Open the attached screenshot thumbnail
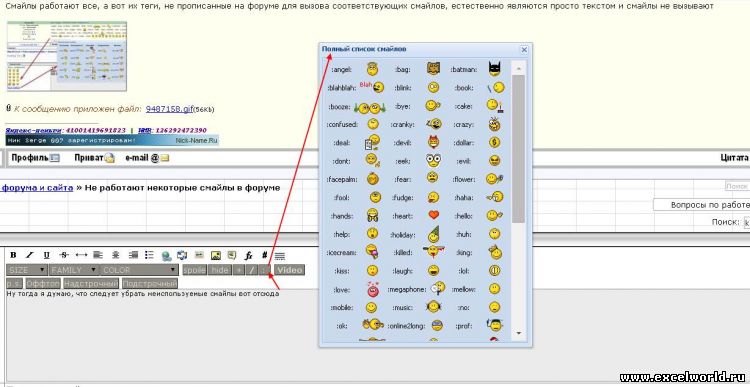Viewport: 750px width, 387px height. [x=66, y=56]
